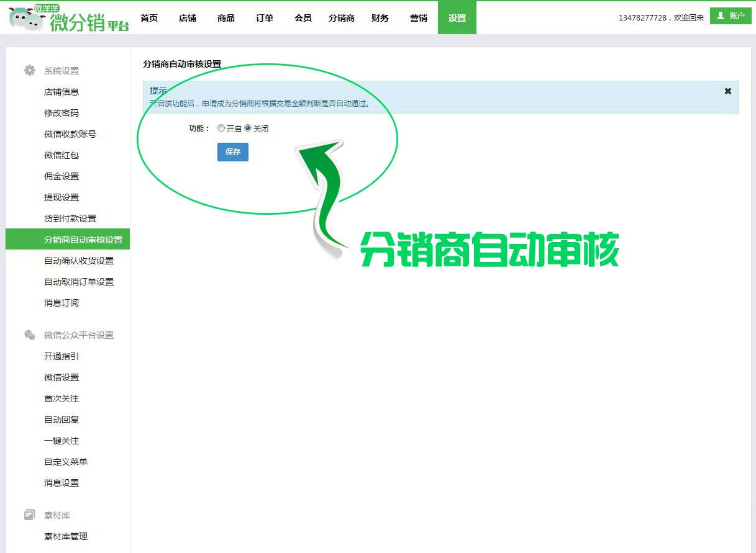The image size is (756, 553).
Task: Open the 分销商 navigation tab
Action: click(342, 18)
